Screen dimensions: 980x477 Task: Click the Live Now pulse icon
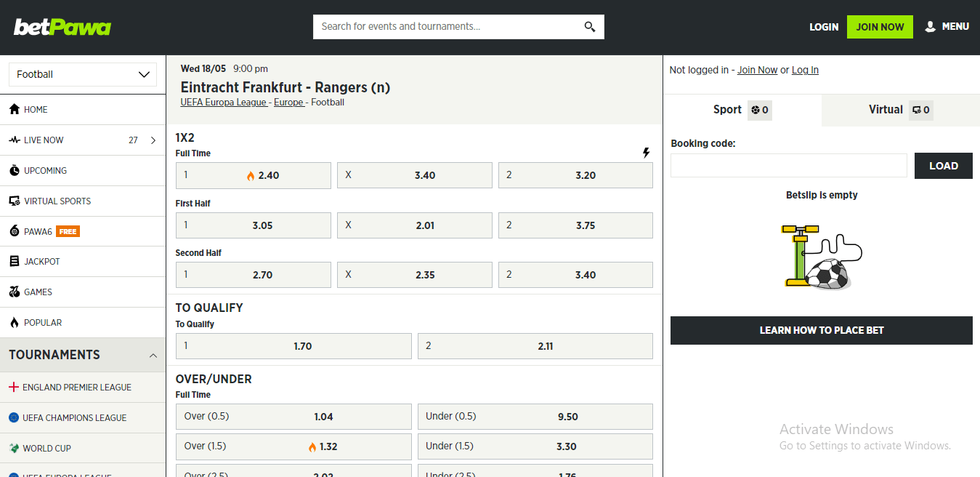pyautogui.click(x=15, y=140)
